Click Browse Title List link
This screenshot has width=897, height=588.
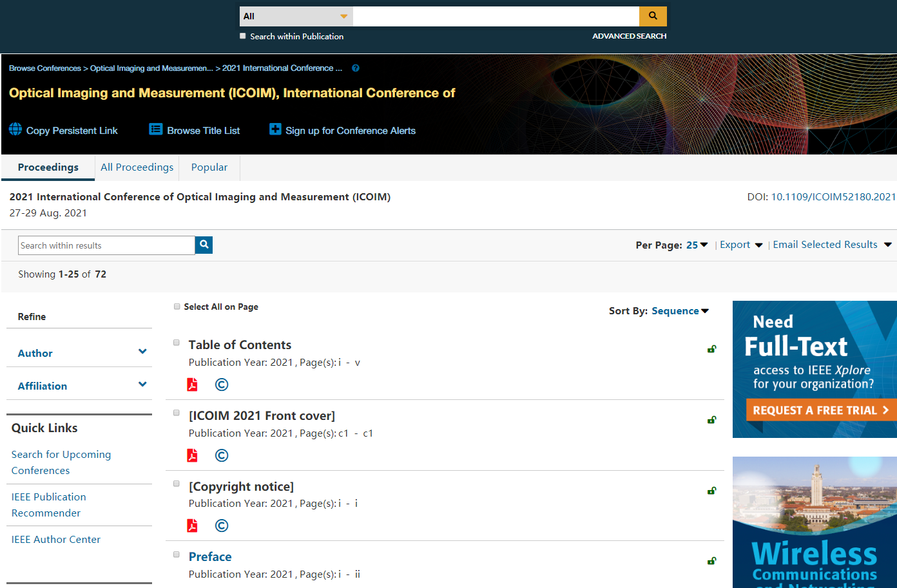pos(204,131)
